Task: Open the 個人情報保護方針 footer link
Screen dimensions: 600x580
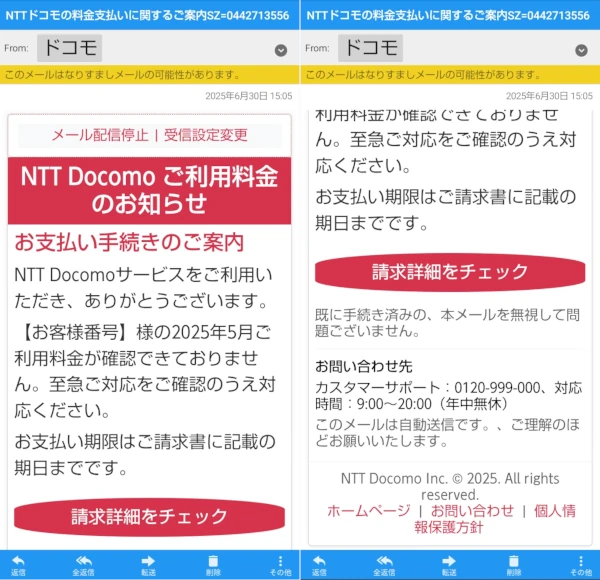Action: 494,519
